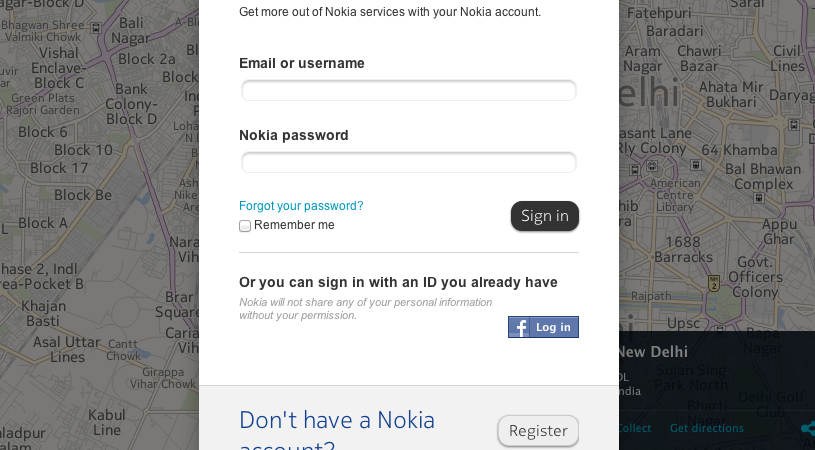Click the transit station icon near Bal Bhawan
The width and height of the screenshot is (815, 450).
tap(757, 198)
